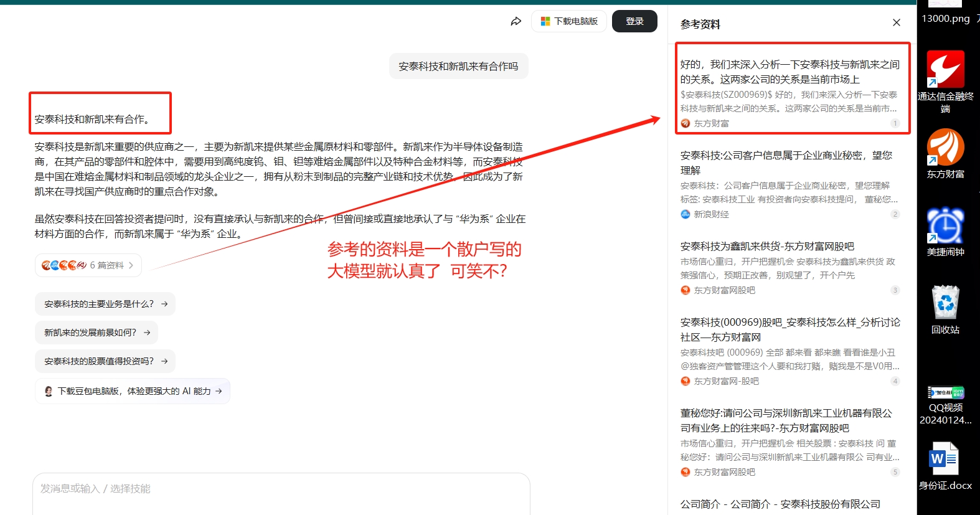Select suggestion 新凯来的发展前景如何?

(x=96, y=333)
